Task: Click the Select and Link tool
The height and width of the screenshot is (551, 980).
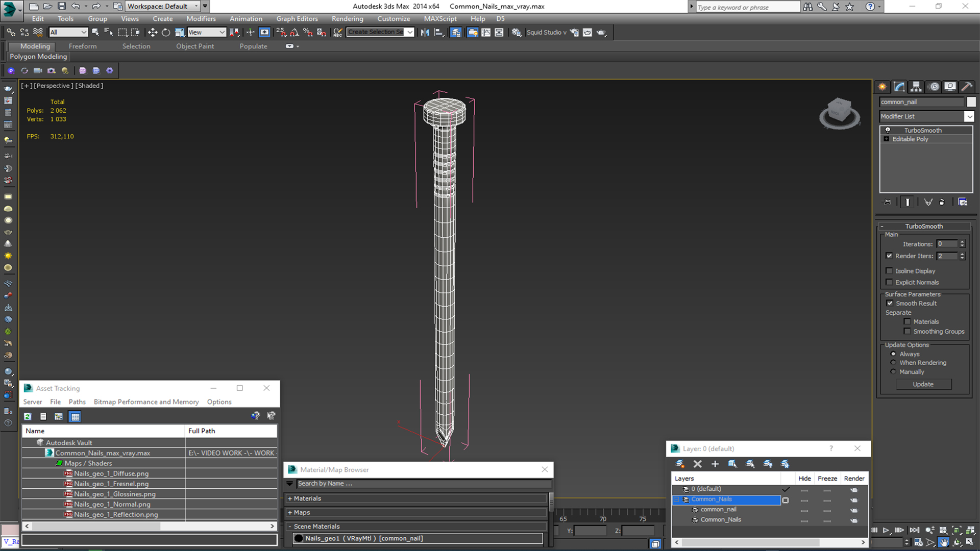Action: pos(11,32)
